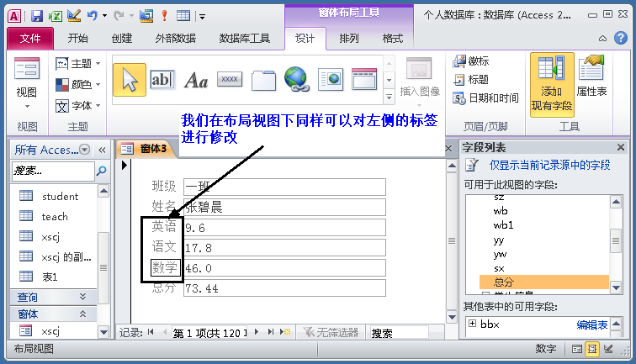Collapse navigation pane with double chevron

click(x=102, y=150)
